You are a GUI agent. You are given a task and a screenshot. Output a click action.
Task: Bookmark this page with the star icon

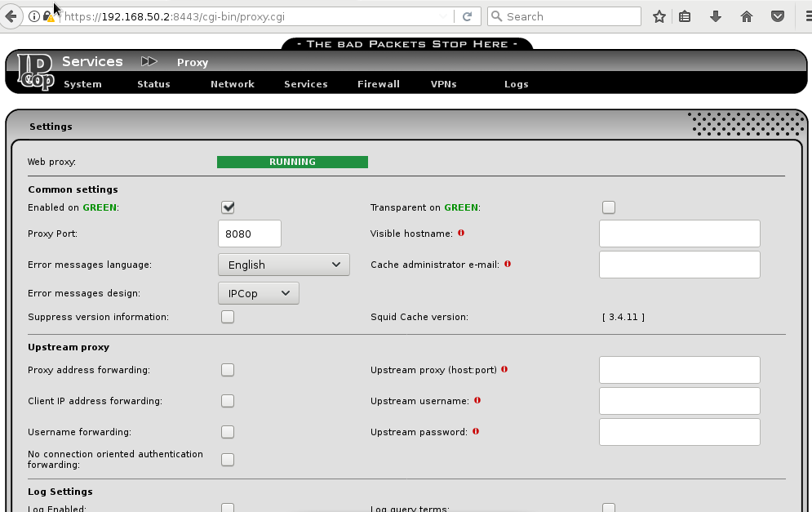pyautogui.click(x=659, y=16)
